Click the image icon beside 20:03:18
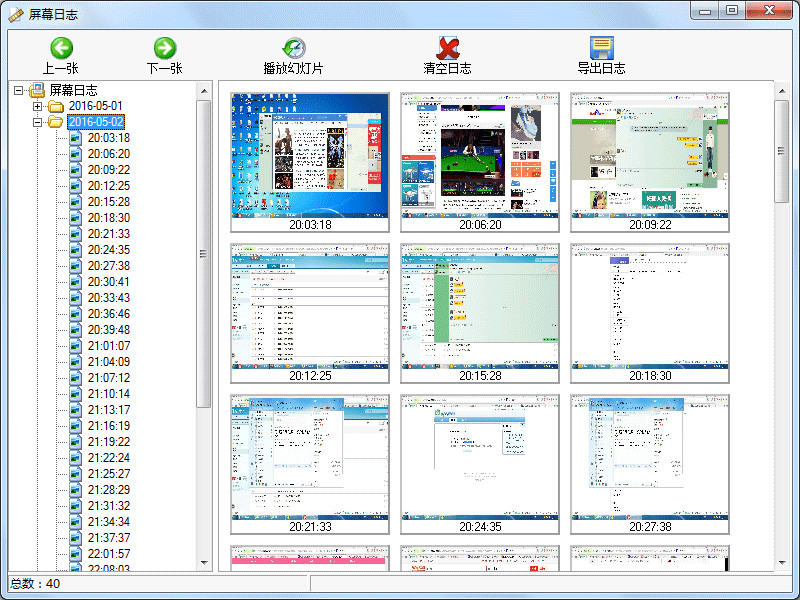The image size is (800, 600). pyautogui.click(x=75, y=138)
